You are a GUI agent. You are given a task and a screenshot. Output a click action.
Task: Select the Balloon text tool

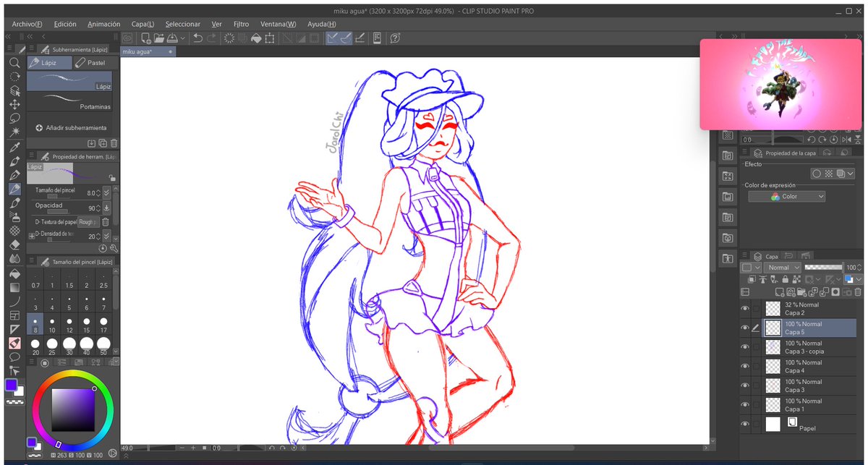tap(14, 356)
